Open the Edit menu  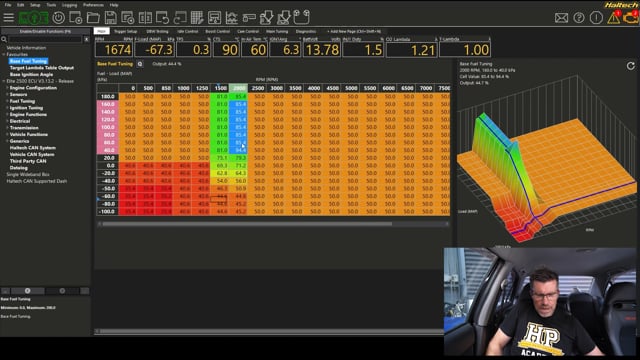tap(20, 5)
